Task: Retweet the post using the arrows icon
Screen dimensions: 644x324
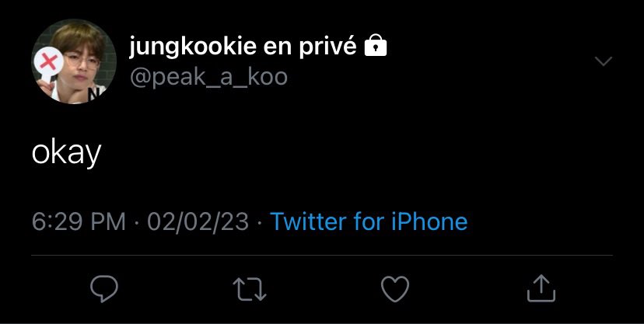Action: point(250,289)
